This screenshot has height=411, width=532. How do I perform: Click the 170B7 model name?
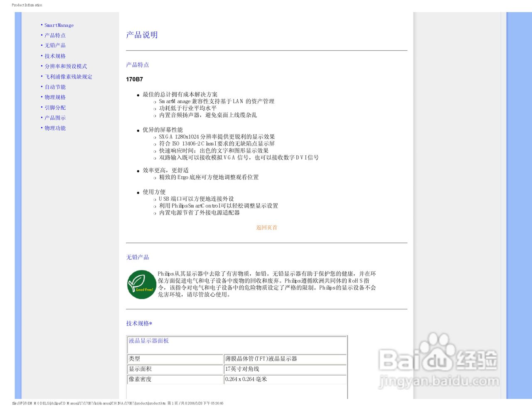(x=134, y=79)
